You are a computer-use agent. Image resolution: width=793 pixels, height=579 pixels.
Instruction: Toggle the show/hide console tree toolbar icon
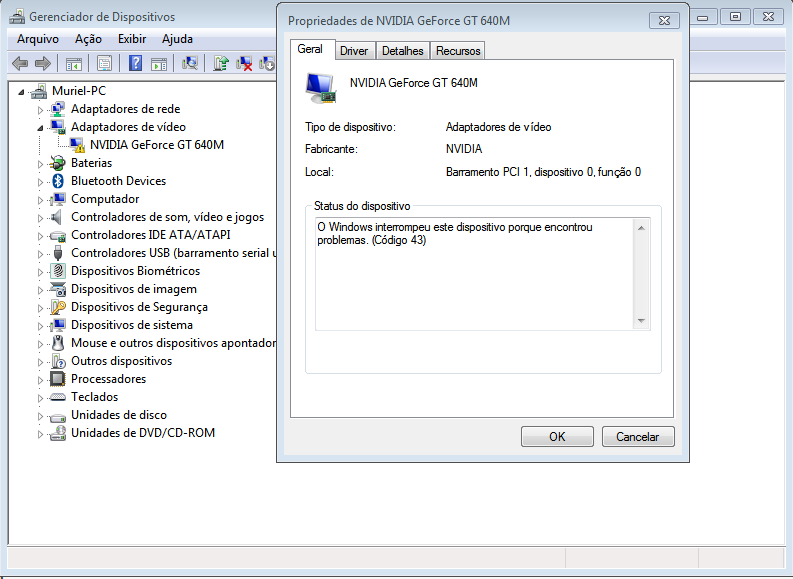tap(73, 64)
